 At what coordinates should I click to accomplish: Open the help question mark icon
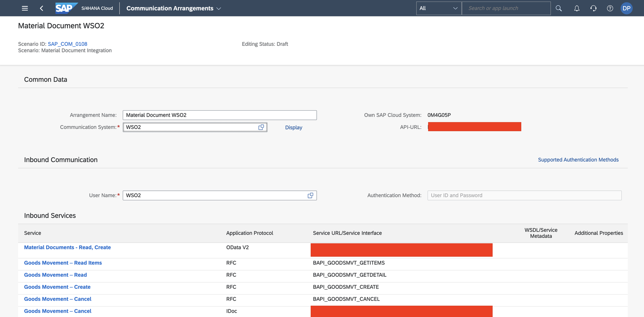(x=610, y=8)
